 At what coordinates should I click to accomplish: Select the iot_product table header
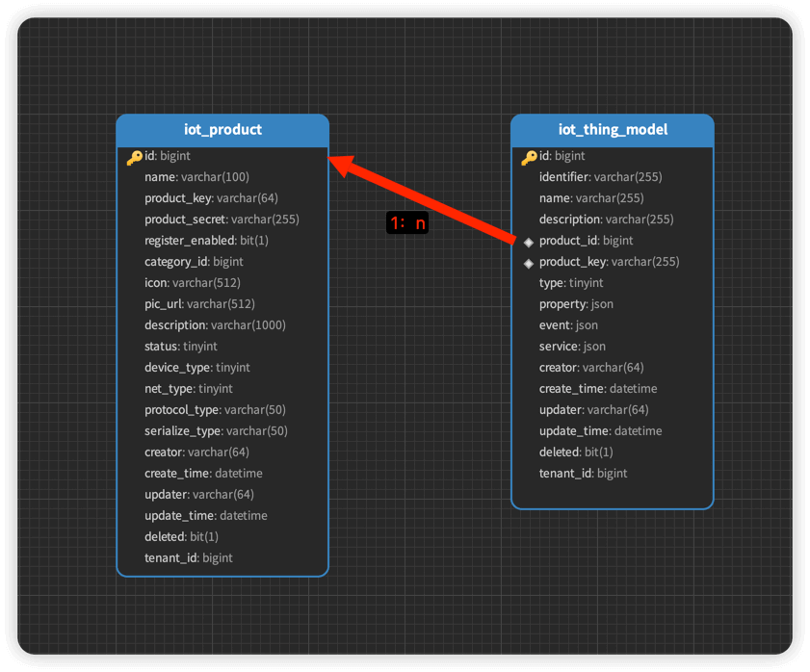point(222,130)
